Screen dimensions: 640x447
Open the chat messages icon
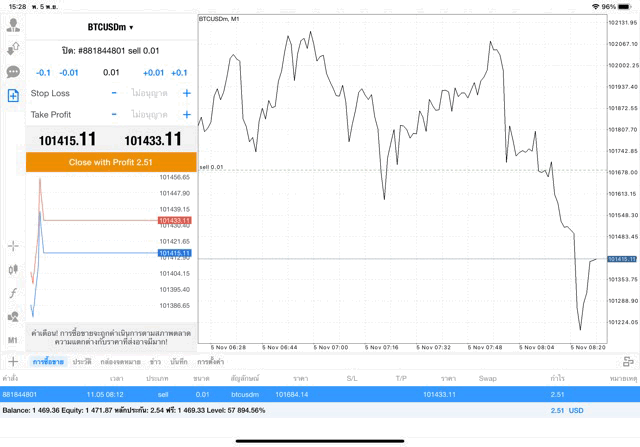(x=13, y=72)
